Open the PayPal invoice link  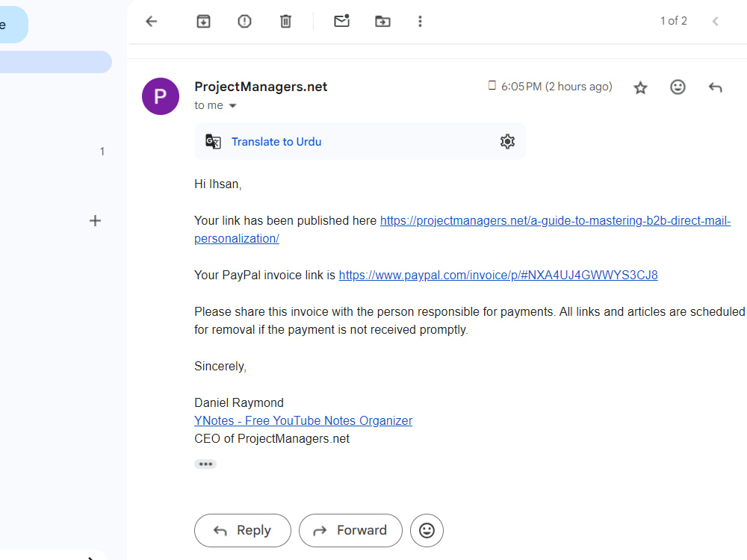click(498, 276)
